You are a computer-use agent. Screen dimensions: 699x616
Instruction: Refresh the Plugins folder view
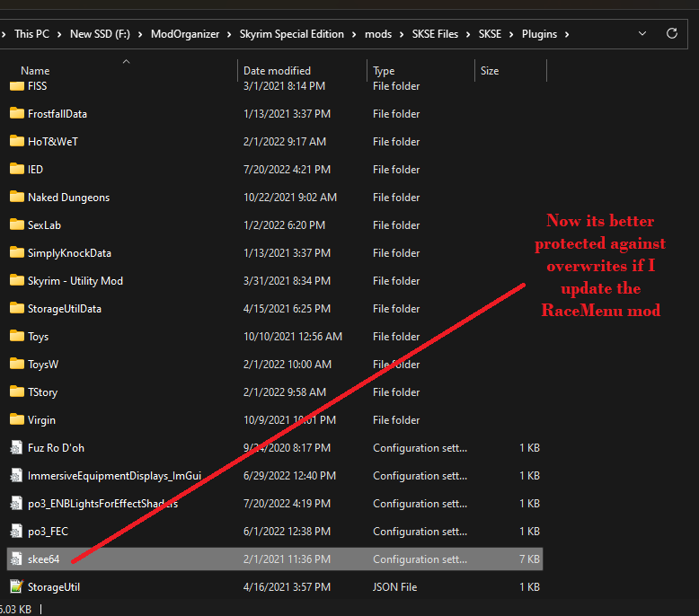coord(672,33)
